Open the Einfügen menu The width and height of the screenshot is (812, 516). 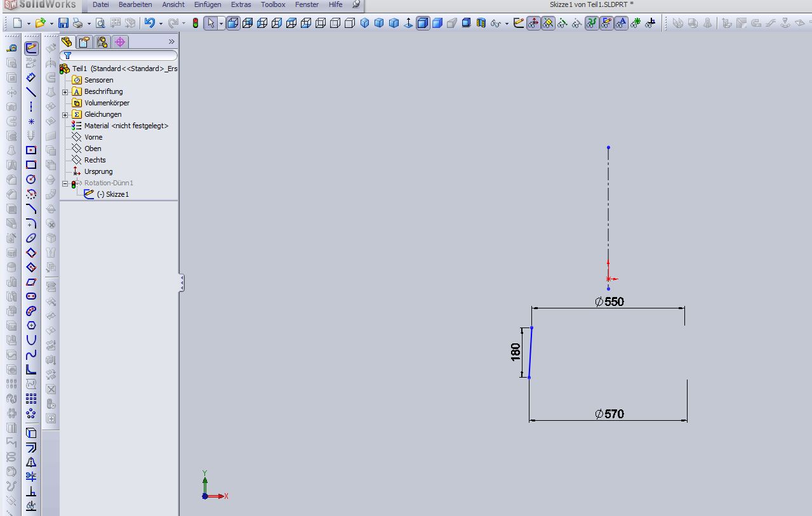pyautogui.click(x=208, y=4)
